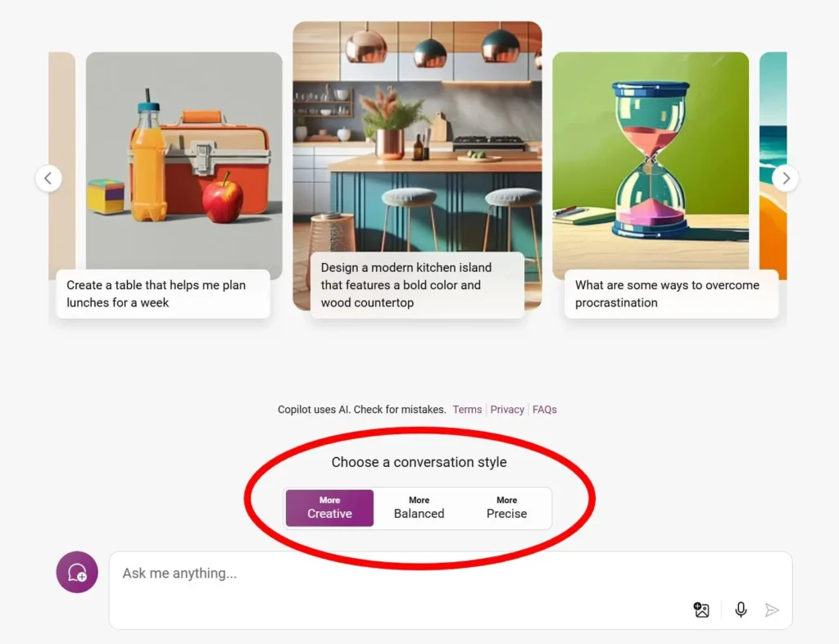Go to previous suggestions with left arrow

click(49, 178)
